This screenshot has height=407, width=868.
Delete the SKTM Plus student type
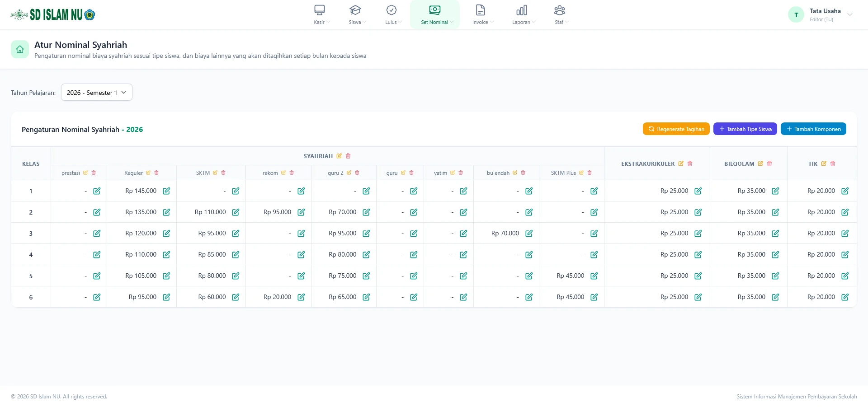coord(590,173)
